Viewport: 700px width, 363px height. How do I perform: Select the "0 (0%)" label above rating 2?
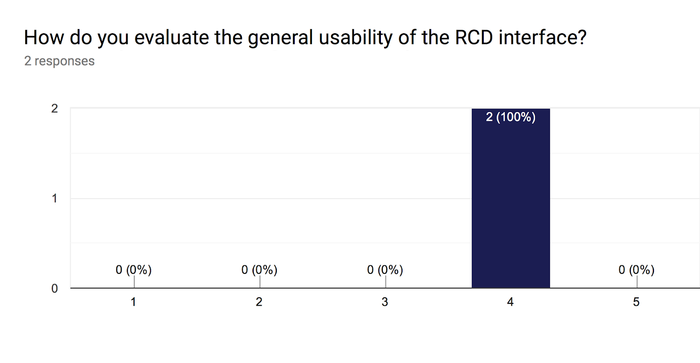(259, 270)
